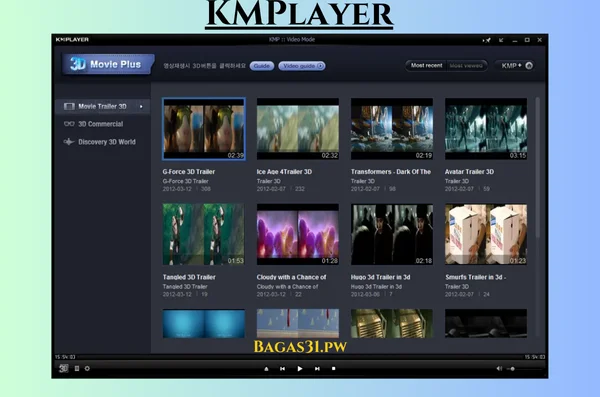The image size is (600, 397).
Task: Click the Guide button
Action: tap(262, 66)
